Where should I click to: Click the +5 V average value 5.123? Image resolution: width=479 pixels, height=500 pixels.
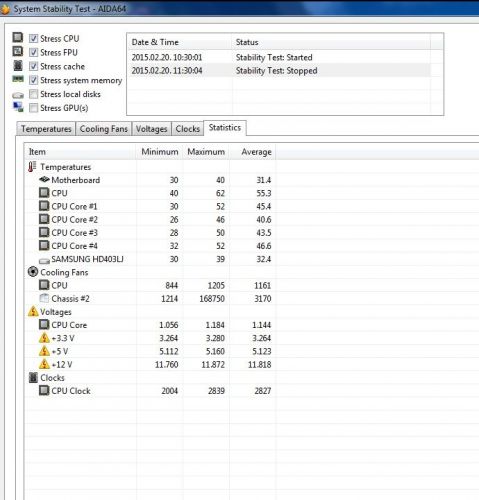coord(262,351)
